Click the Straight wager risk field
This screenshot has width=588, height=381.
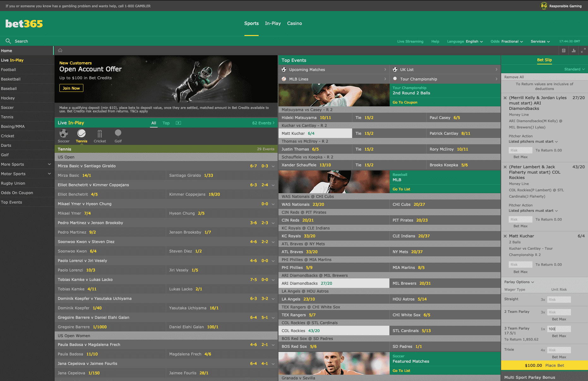[x=559, y=300]
